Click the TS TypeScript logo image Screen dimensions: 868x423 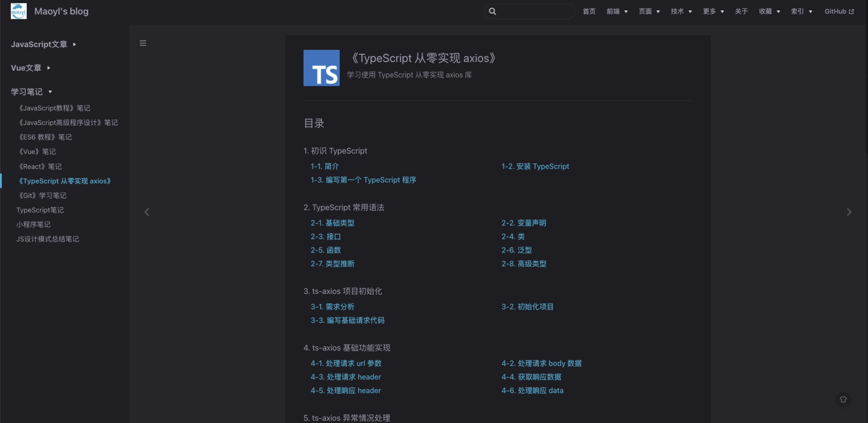click(x=321, y=68)
